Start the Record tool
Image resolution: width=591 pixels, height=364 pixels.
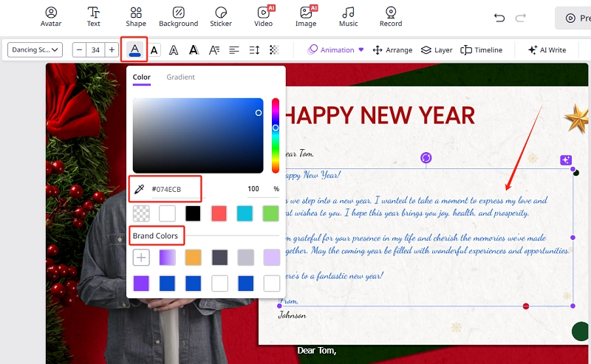[x=391, y=17]
